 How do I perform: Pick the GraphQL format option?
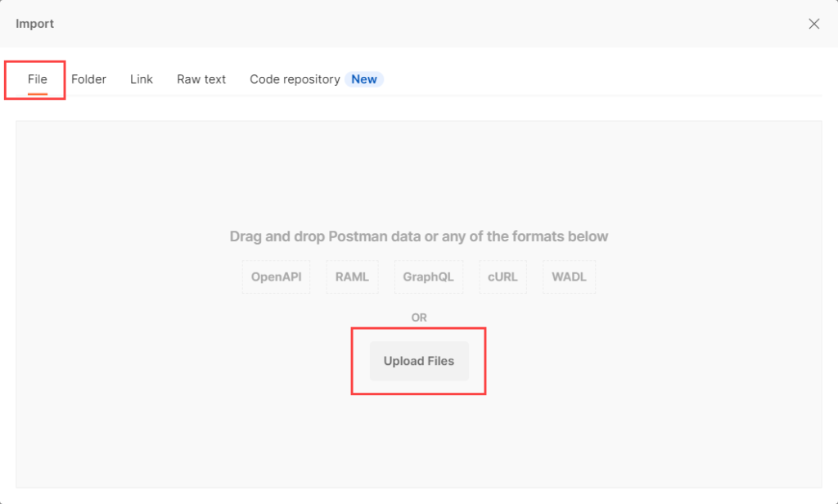click(429, 277)
